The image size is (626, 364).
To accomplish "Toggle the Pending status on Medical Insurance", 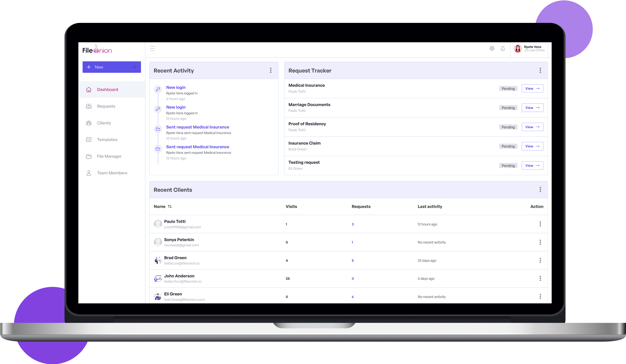I will (x=508, y=88).
